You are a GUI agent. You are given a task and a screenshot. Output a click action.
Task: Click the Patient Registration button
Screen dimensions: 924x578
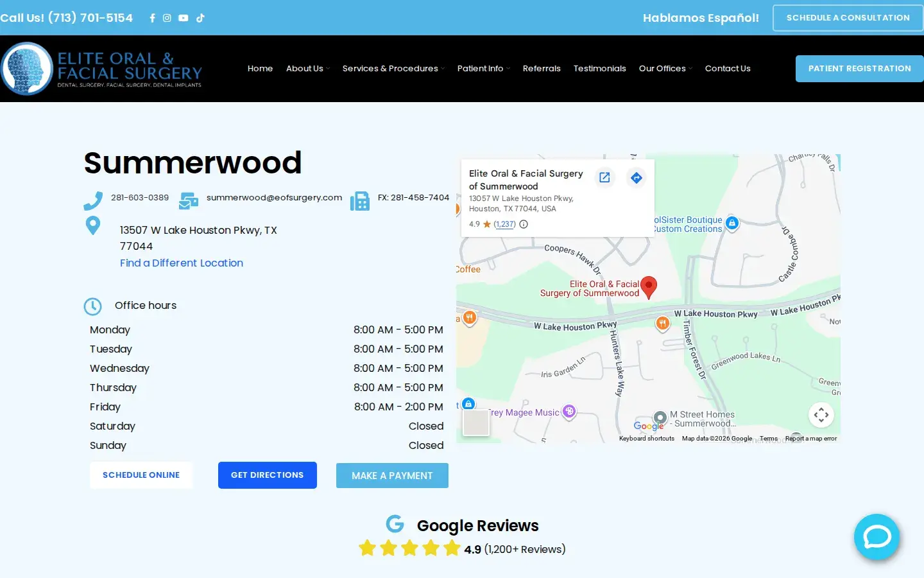coord(860,69)
